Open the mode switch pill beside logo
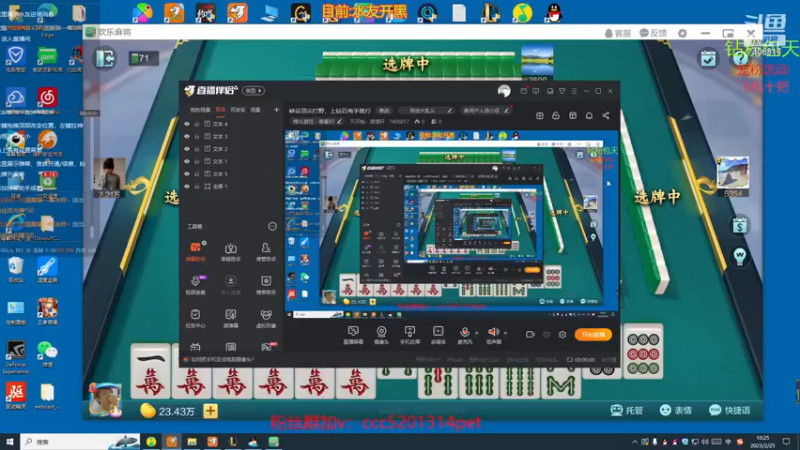 point(253,91)
